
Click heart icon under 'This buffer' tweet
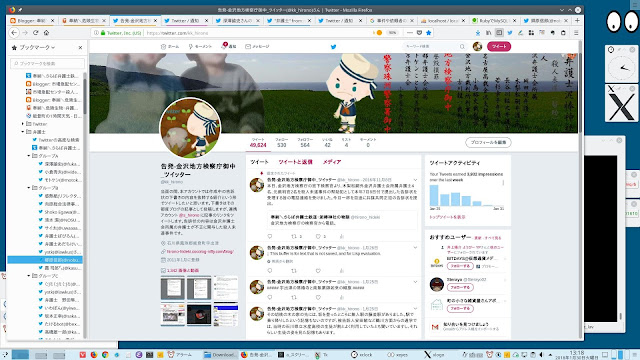[x=318, y=271]
